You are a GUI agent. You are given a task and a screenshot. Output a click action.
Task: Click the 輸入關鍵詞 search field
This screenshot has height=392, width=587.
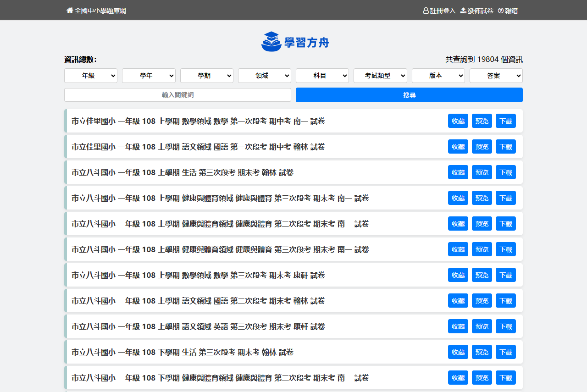pyautogui.click(x=177, y=95)
